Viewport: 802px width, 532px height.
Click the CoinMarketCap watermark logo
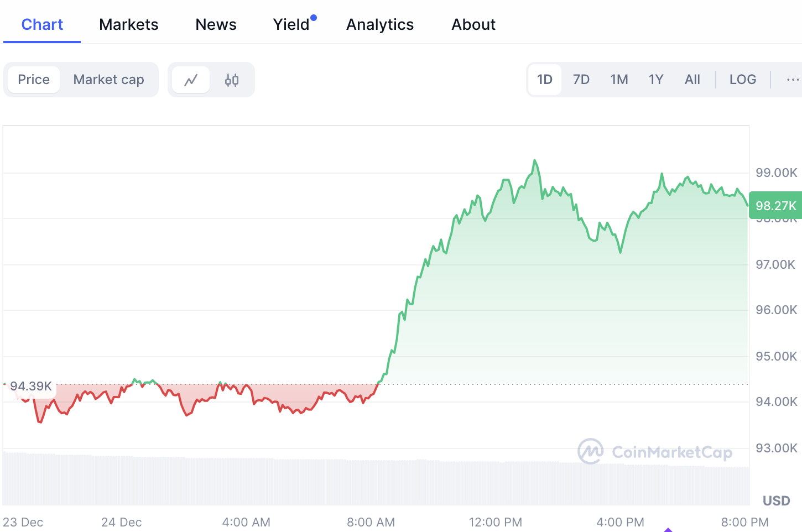point(655,452)
